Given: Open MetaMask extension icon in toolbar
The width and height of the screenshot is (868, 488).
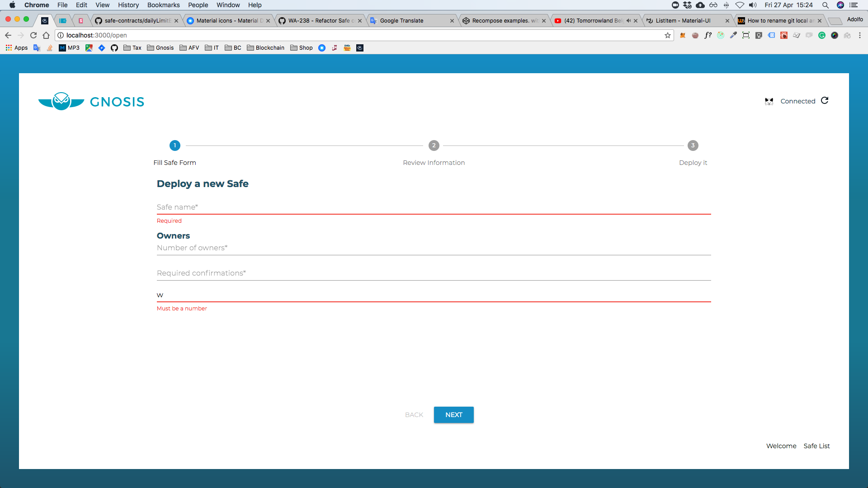Looking at the screenshot, I should pyautogui.click(x=683, y=35).
